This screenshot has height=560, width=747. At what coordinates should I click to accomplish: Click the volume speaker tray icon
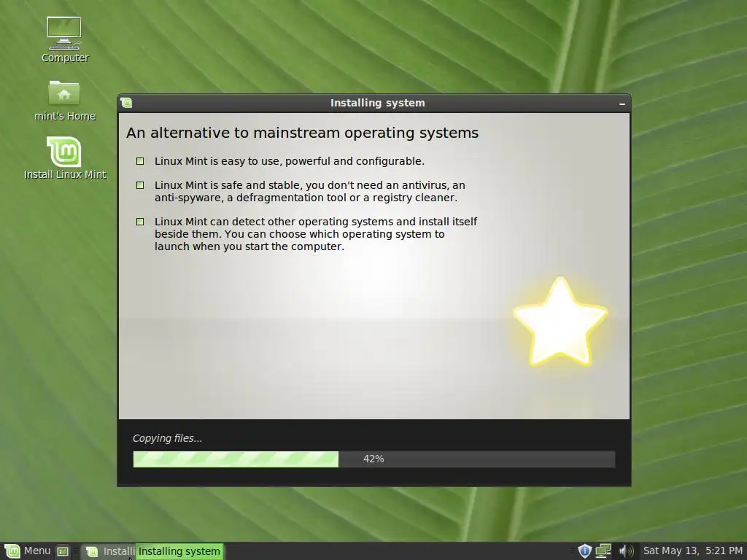coord(626,551)
